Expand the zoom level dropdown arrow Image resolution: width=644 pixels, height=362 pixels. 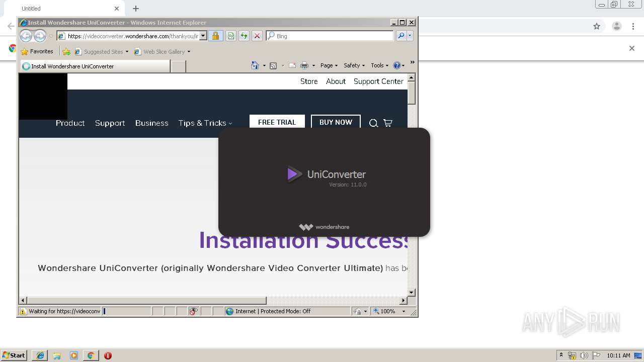click(x=404, y=311)
